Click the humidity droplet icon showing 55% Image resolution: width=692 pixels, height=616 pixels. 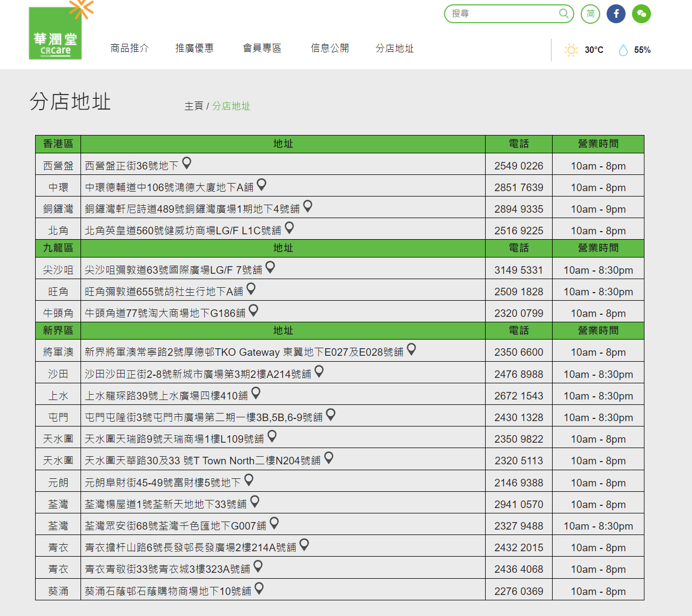coord(623,50)
